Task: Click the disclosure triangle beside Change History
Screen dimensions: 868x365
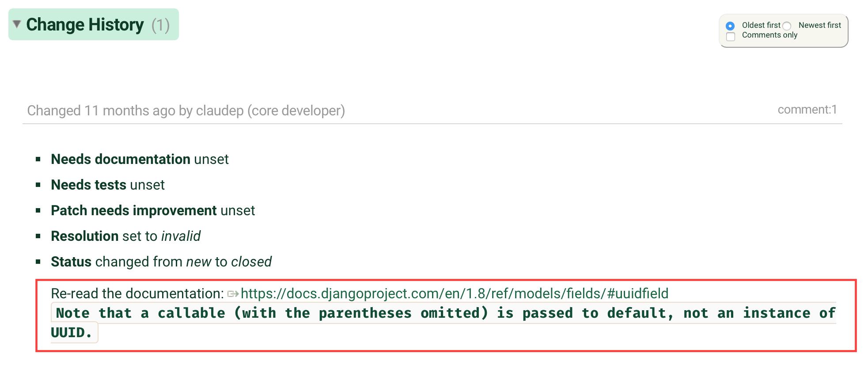Action: coord(16,25)
